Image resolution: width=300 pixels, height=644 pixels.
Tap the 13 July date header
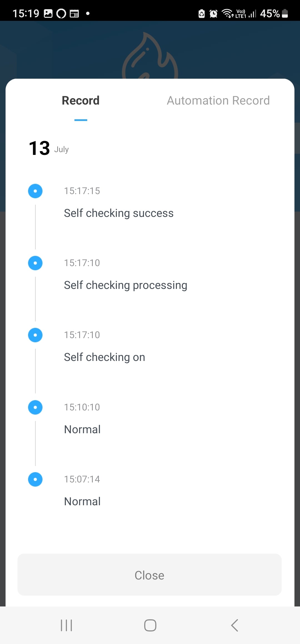click(x=49, y=148)
